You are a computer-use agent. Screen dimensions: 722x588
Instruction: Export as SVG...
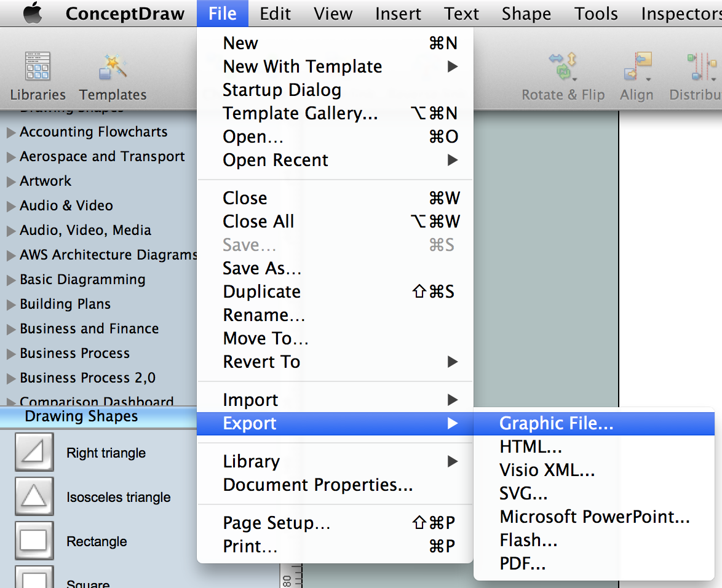(594, 494)
